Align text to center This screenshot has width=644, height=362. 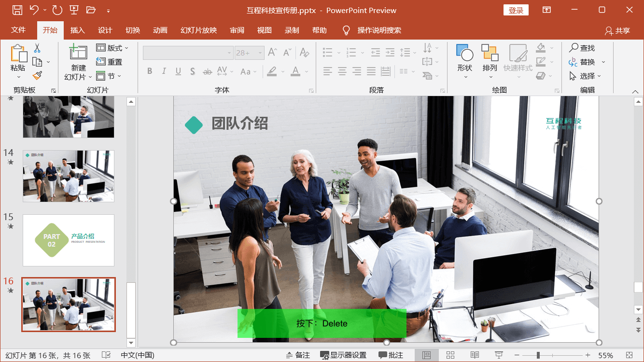[342, 71]
